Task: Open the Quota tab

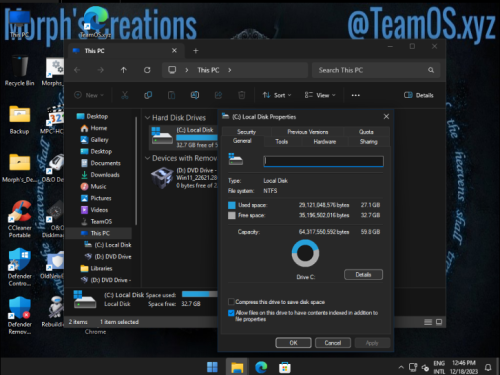Action: tap(366, 132)
